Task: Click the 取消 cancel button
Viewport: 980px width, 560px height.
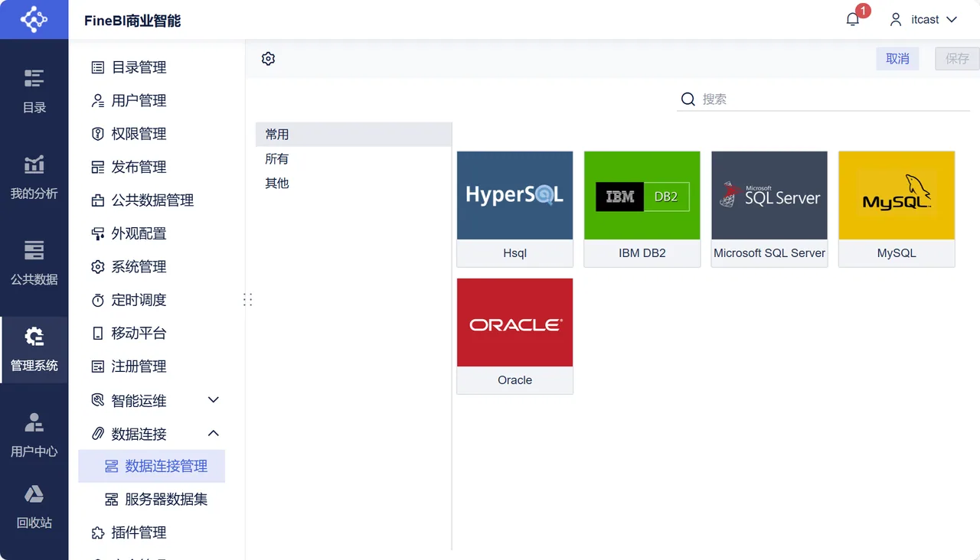Action: click(897, 59)
